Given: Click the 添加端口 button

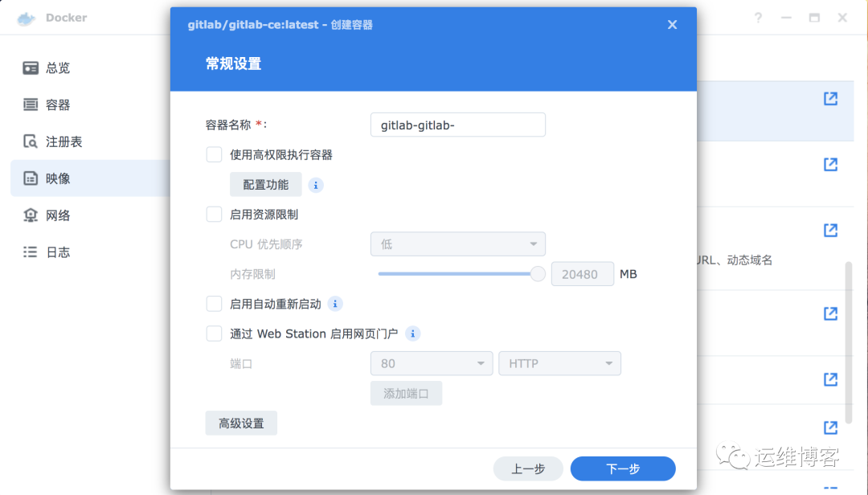Looking at the screenshot, I should click(x=406, y=393).
